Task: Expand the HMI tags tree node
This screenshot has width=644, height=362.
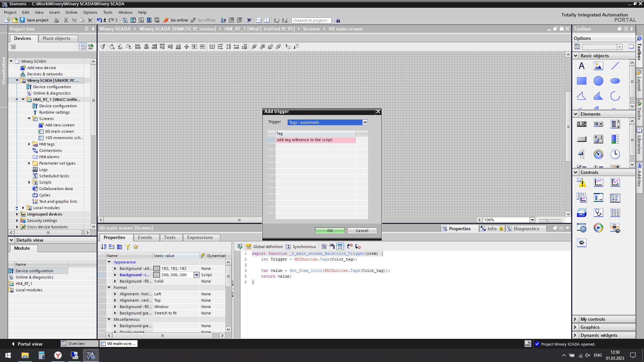Action: pos(29,144)
